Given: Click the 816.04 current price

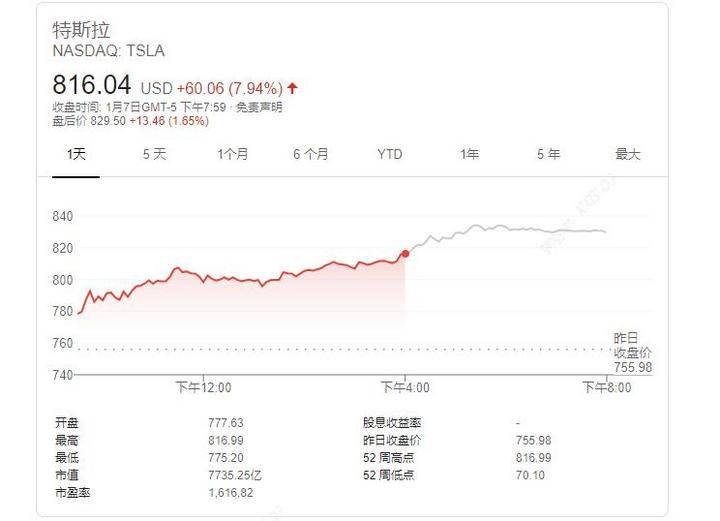Looking at the screenshot, I should point(91,86).
